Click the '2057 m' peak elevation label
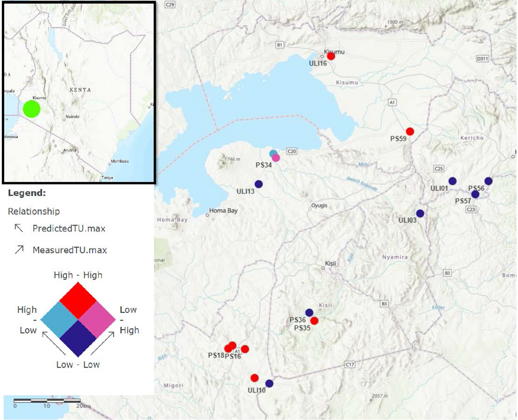Screen dimensions: 518x420 [x=380, y=396]
